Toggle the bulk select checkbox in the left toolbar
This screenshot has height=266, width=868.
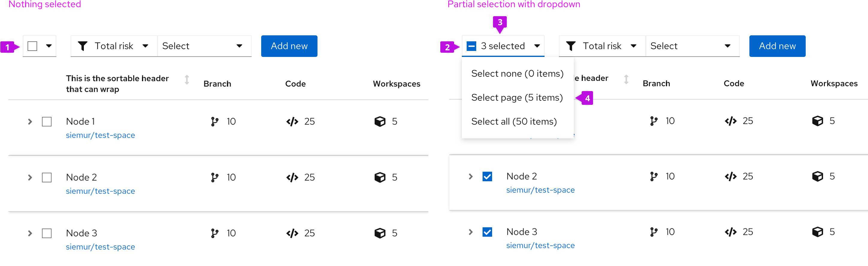(32, 46)
